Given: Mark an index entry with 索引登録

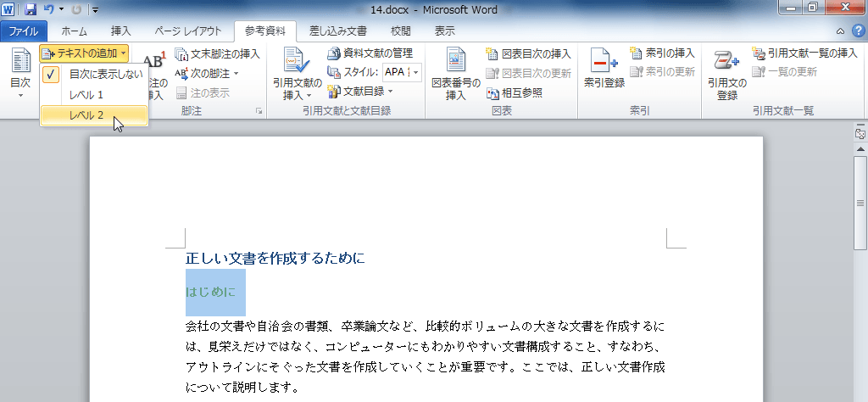Looking at the screenshot, I should 604,70.
